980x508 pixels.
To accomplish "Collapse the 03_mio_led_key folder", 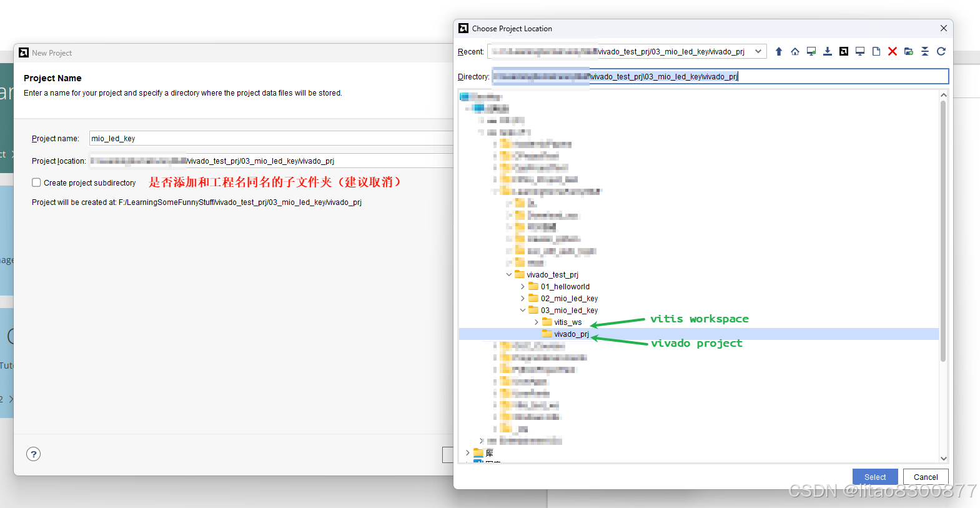I will coord(523,310).
